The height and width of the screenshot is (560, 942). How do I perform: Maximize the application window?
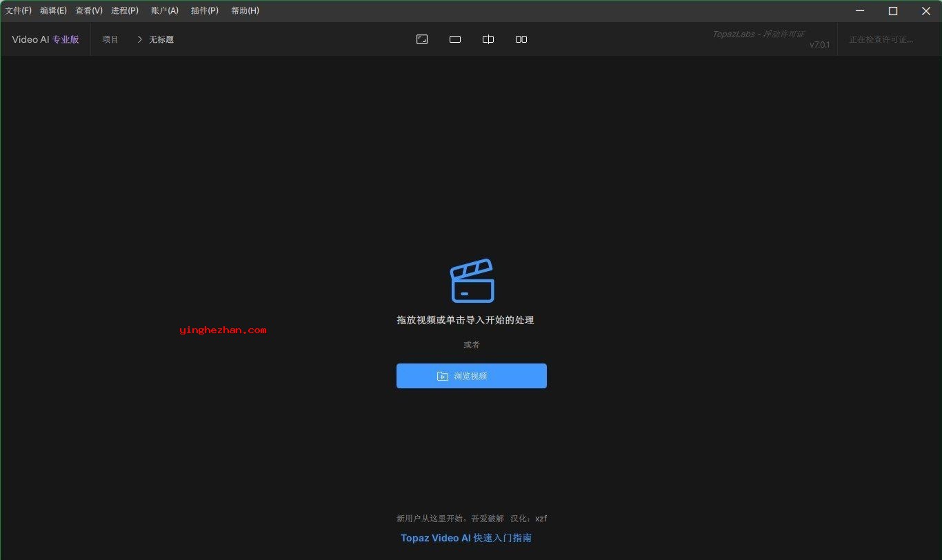pos(893,11)
